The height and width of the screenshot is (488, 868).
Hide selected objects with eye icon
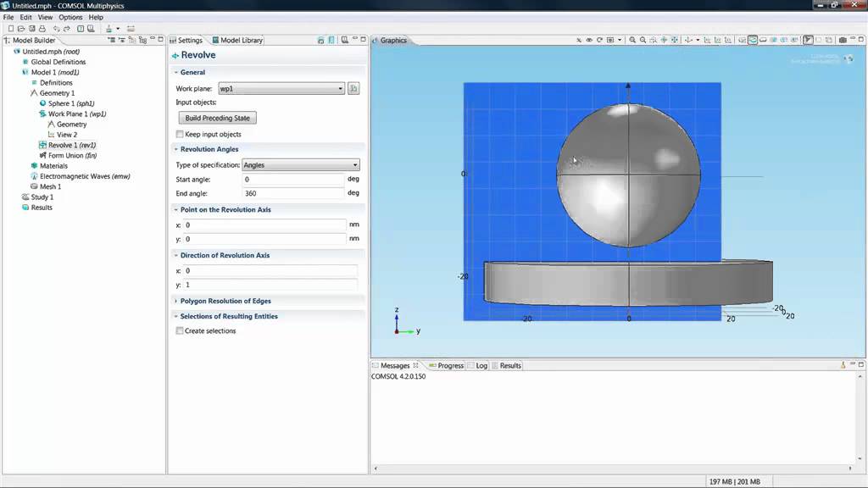589,40
